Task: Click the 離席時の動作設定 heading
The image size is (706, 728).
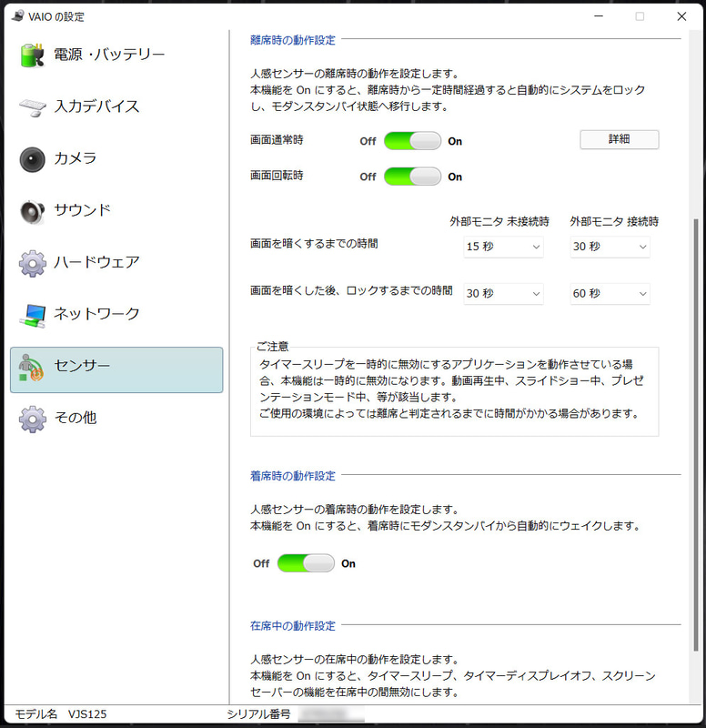Action: click(x=292, y=40)
